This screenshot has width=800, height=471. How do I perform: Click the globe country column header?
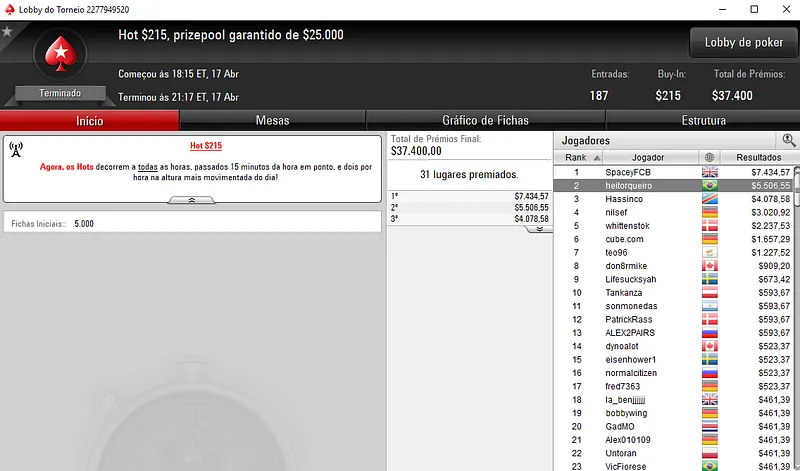709,157
